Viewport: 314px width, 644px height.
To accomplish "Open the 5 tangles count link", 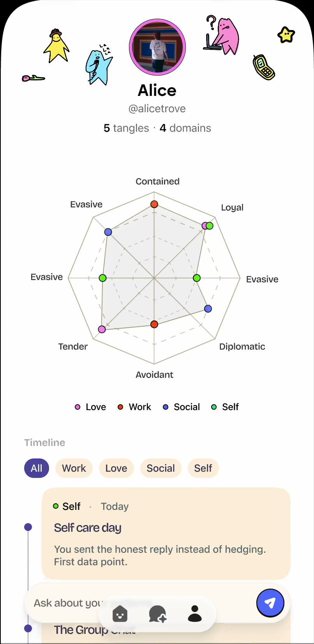I will pyautogui.click(x=126, y=128).
